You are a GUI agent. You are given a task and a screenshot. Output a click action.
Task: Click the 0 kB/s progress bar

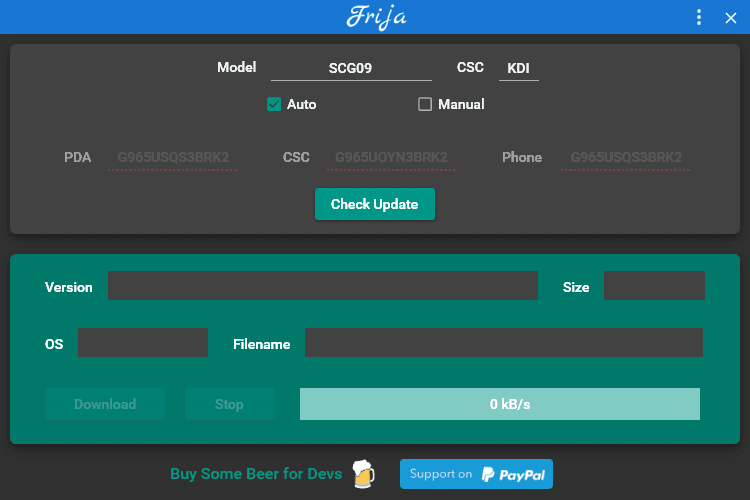(500, 404)
